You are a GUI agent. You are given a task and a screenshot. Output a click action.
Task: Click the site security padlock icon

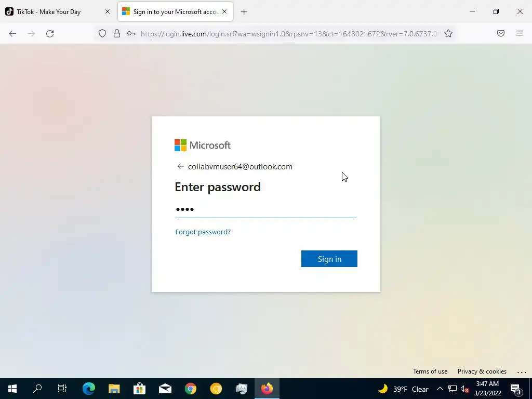click(x=117, y=33)
